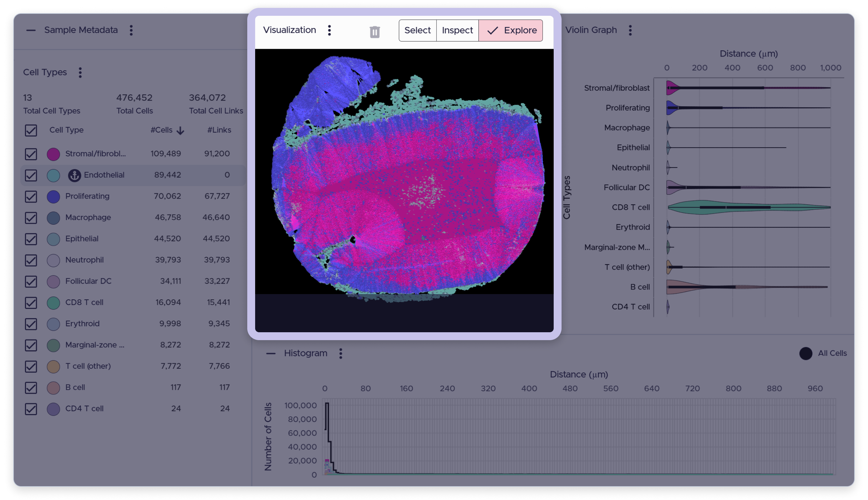
Task: Switch to Select mode
Action: pyautogui.click(x=417, y=30)
